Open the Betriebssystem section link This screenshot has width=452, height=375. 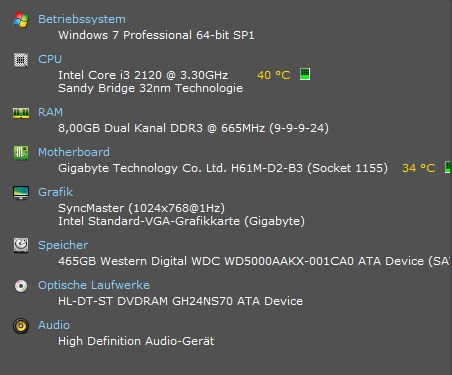coord(82,19)
